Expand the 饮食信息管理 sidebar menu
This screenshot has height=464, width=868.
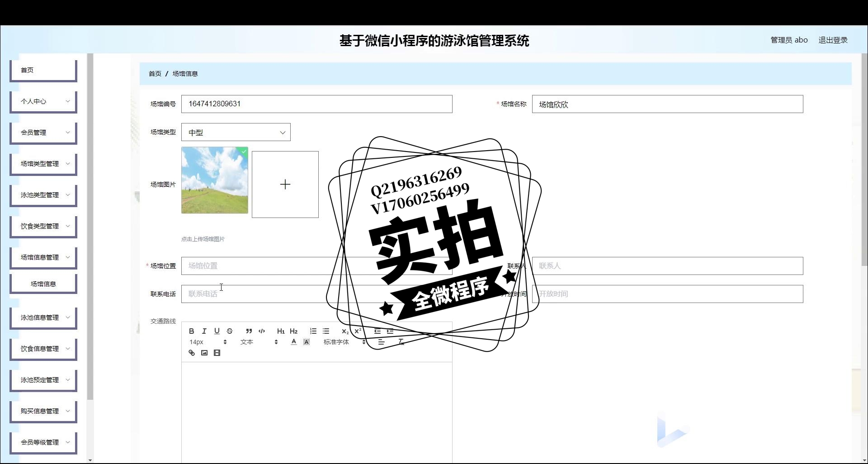click(43, 349)
